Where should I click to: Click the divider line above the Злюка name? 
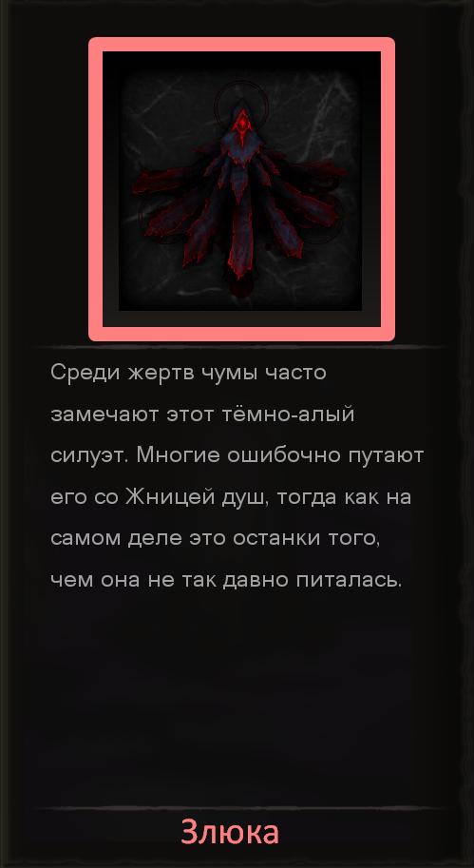coord(237,808)
